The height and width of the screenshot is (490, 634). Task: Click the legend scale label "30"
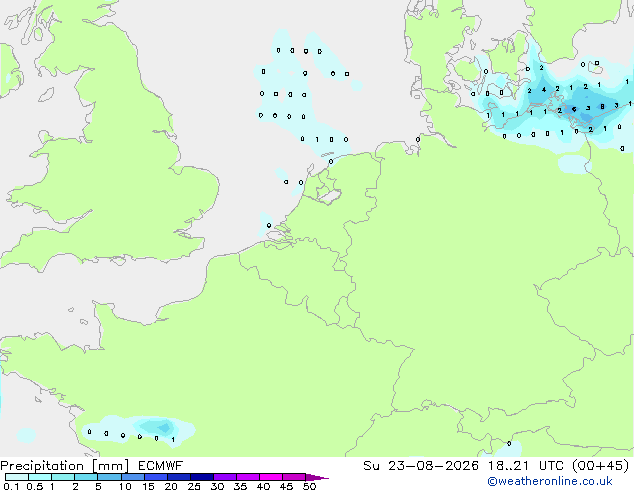point(217,486)
